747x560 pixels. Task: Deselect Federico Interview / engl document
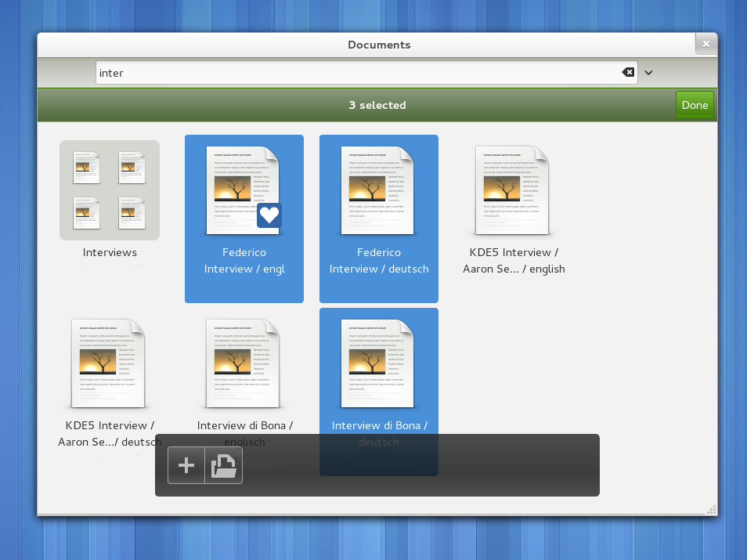[x=244, y=219]
